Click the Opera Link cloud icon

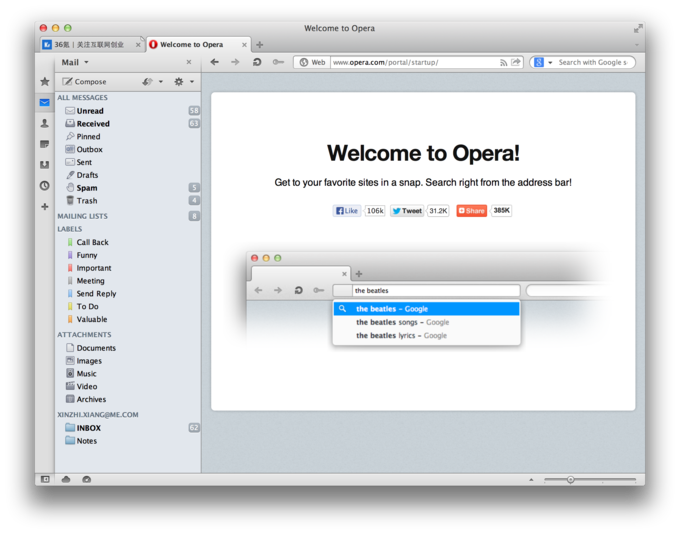point(66,479)
